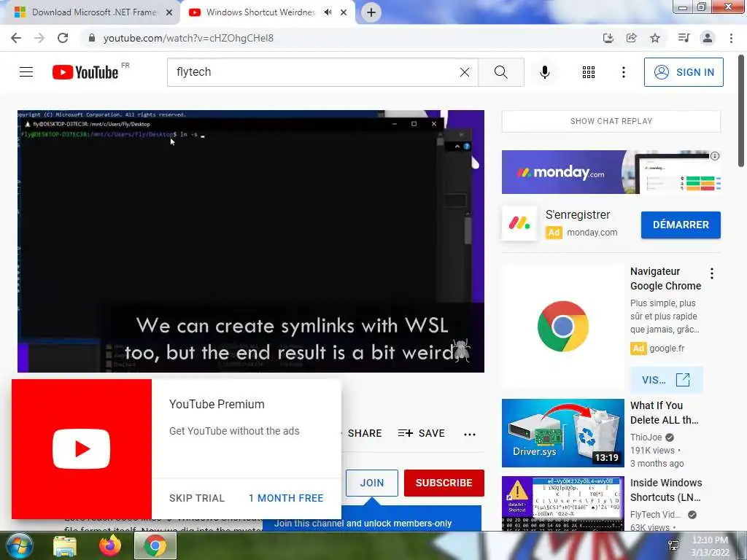Click the page vertical scrollbar
The image size is (747, 560).
[x=741, y=109]
